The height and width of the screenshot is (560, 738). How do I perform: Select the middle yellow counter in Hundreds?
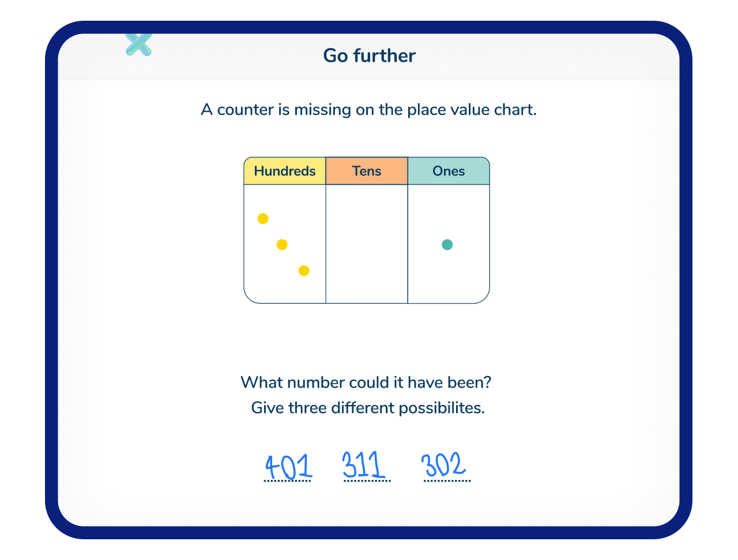coord(282,245)
